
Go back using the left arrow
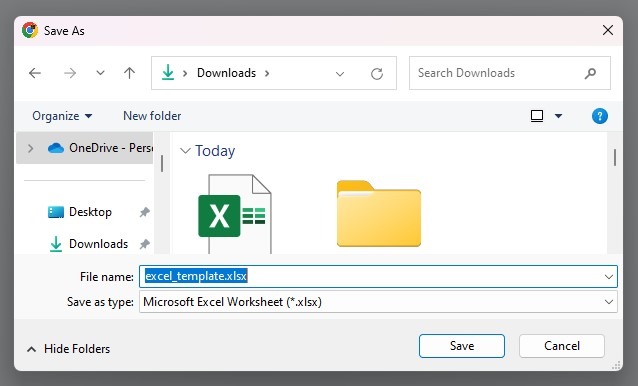click(x=35, y=73)
